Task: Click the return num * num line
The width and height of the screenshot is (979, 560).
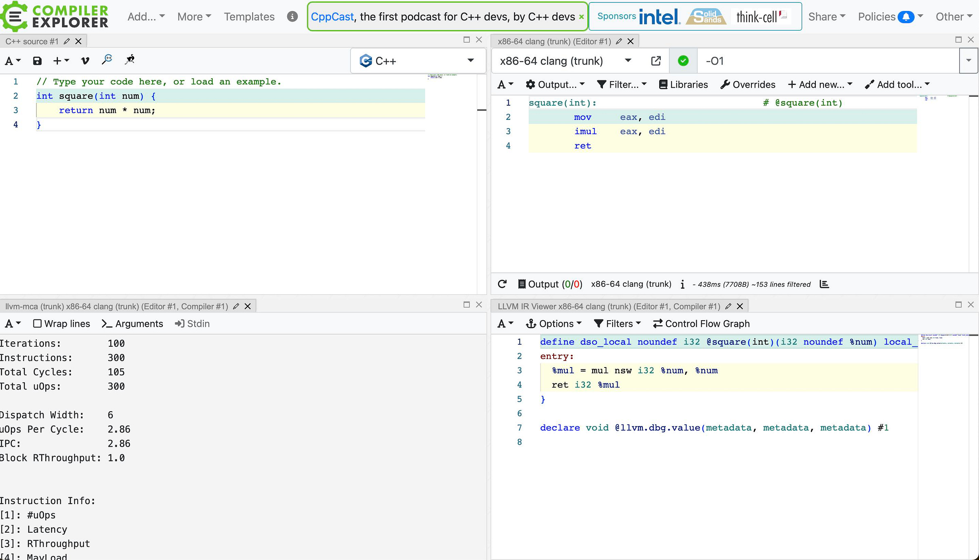Action: [230, 110]
